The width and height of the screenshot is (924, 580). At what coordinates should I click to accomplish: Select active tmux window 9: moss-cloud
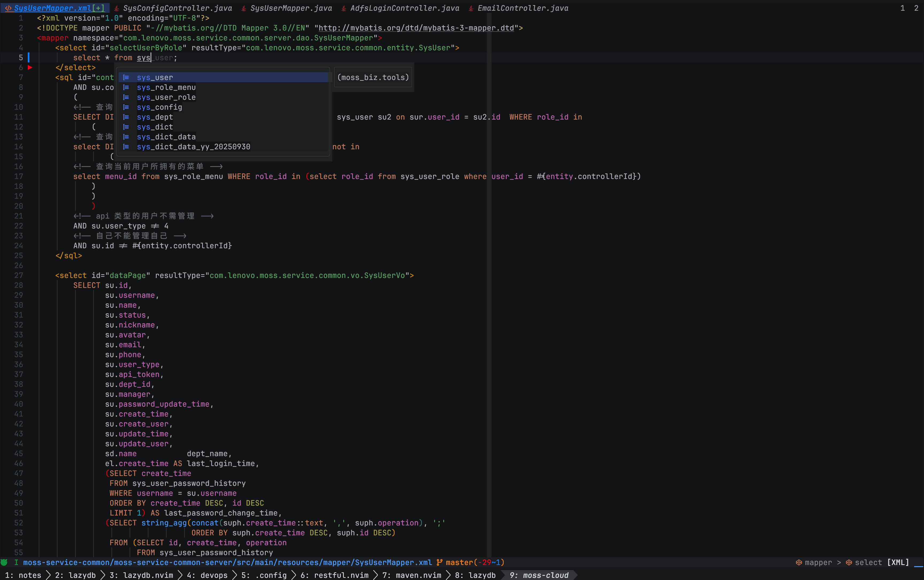pos(539,575)
